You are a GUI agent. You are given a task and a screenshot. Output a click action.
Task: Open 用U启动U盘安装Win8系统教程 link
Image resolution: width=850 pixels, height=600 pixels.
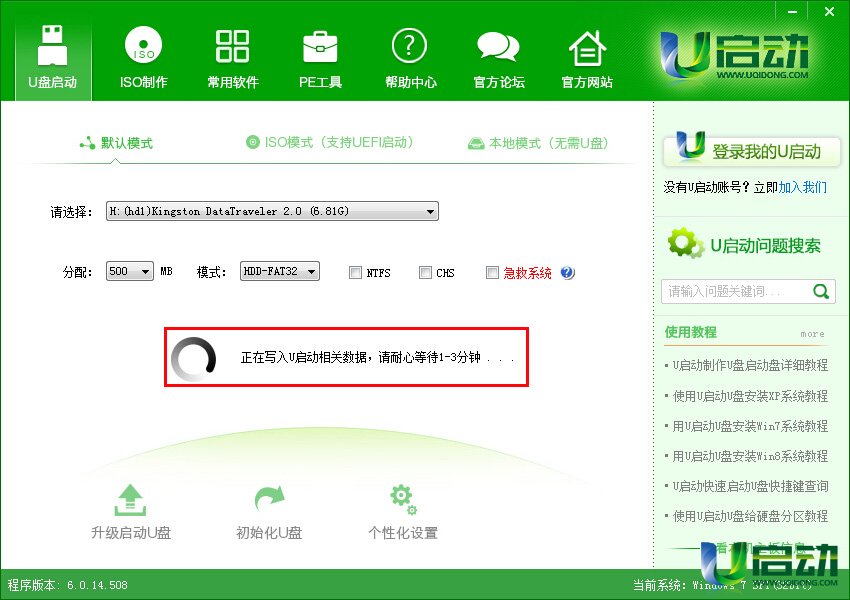[750, 456]
